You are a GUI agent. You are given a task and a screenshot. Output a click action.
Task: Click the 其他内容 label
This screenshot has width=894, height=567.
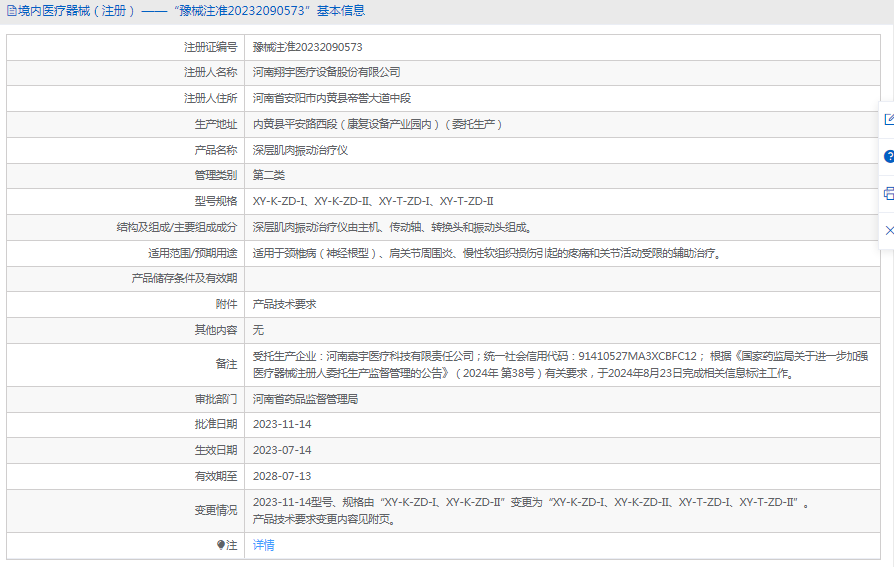[x=216, y=330]
